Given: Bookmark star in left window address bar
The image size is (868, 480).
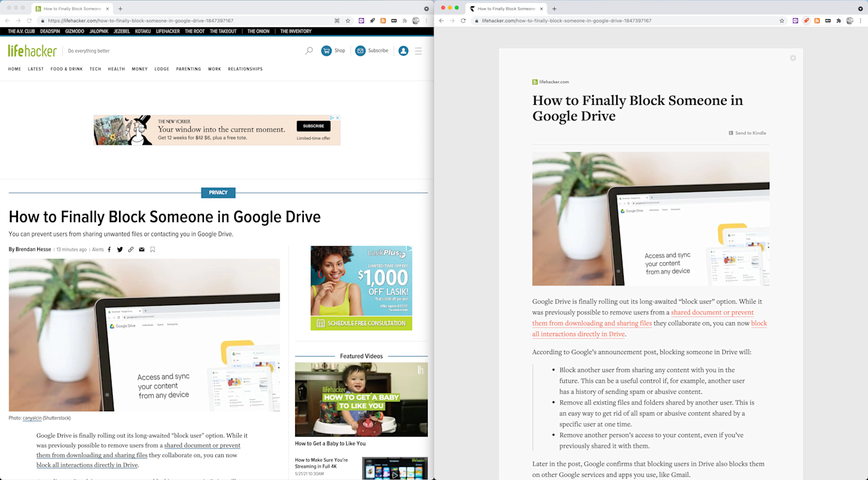Looking at the screenshot, I should click(x=348, y=20).
